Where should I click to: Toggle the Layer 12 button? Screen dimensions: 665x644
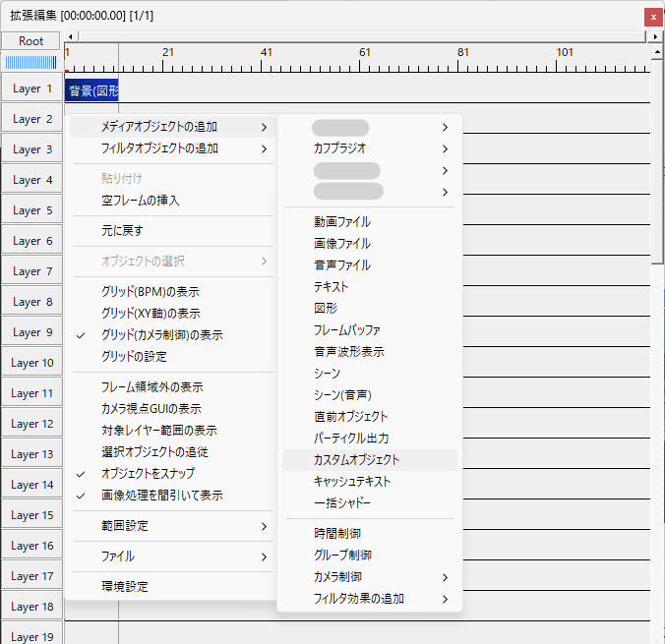(x=32, y=424)
